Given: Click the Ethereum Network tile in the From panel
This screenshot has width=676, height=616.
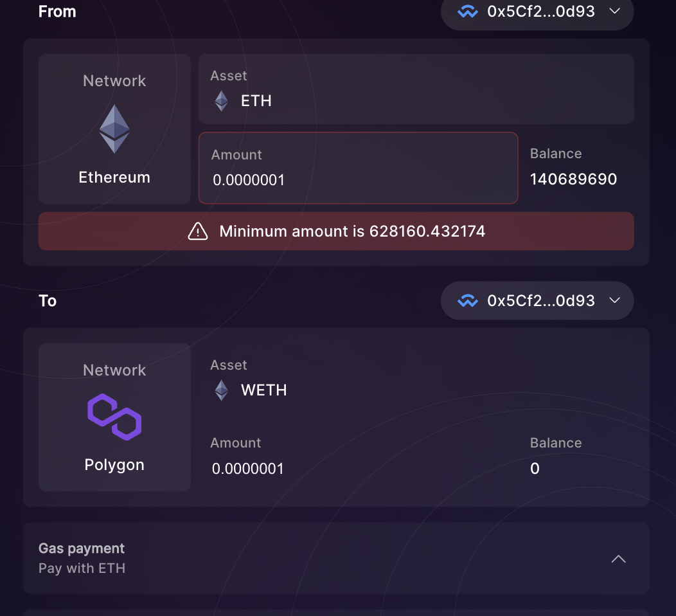Looking at the screenshot, I should [x=114, y=129].
